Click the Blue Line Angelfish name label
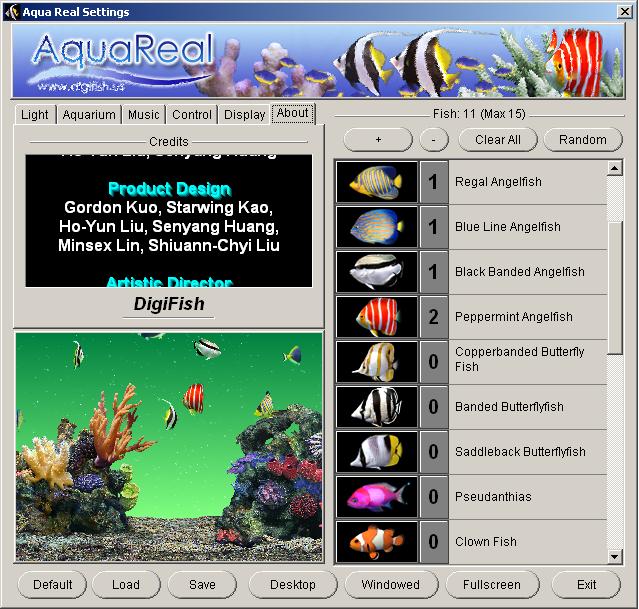Image resolution: width=639 pixels, height=609 pixels. 507,227
